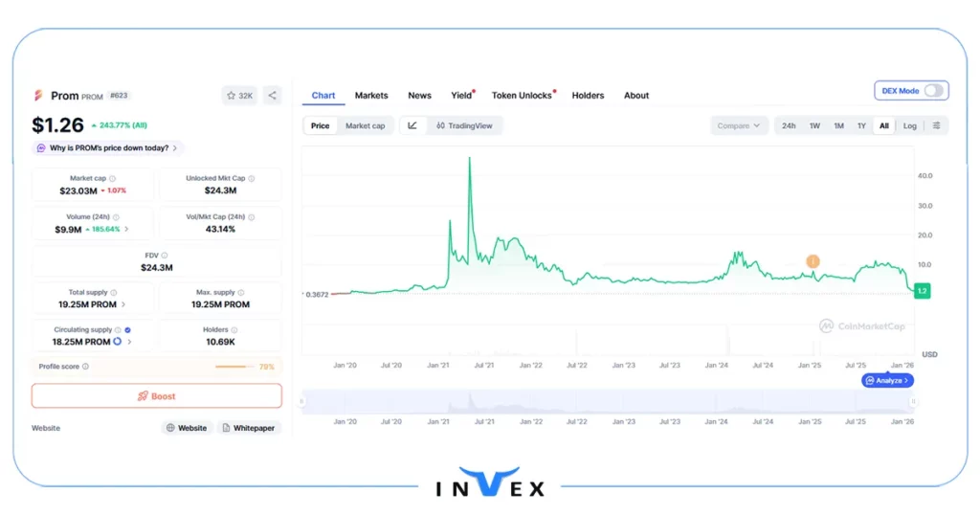Expand the Total supply 19.25M PROM details
Screen dimensions: 980x515
[x=122, y=304]
